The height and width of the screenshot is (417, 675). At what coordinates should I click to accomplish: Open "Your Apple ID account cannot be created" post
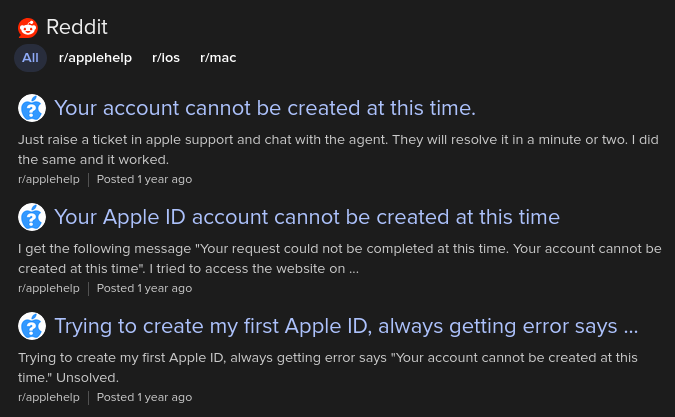tap(306, 217)
